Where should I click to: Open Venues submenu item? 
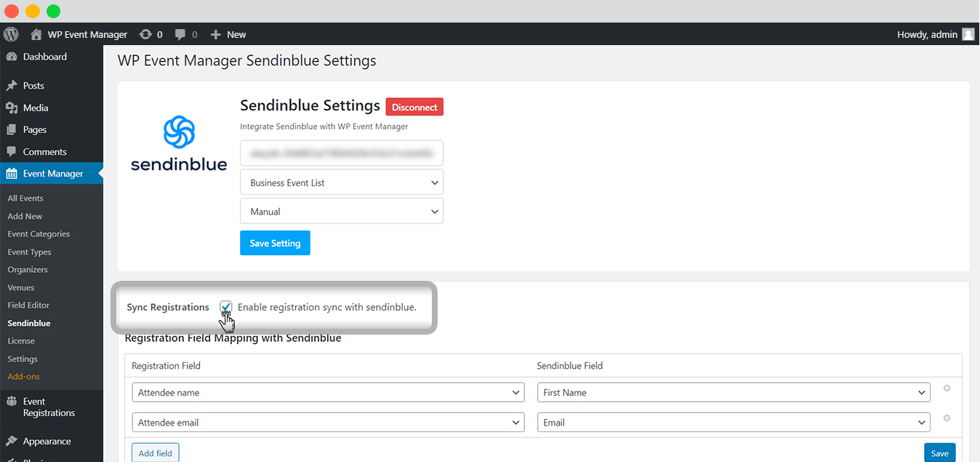(21, 288)
